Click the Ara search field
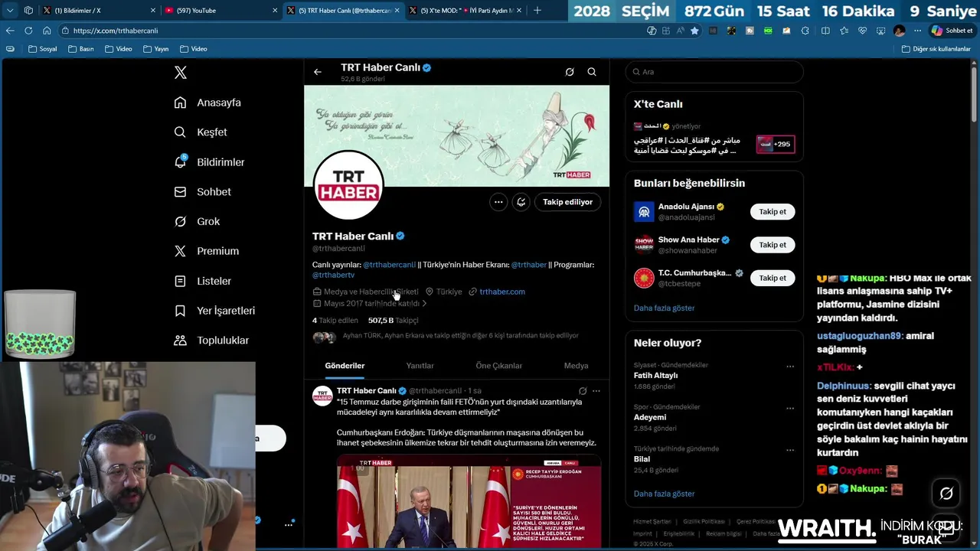980x551 pixels. (714, 72)
